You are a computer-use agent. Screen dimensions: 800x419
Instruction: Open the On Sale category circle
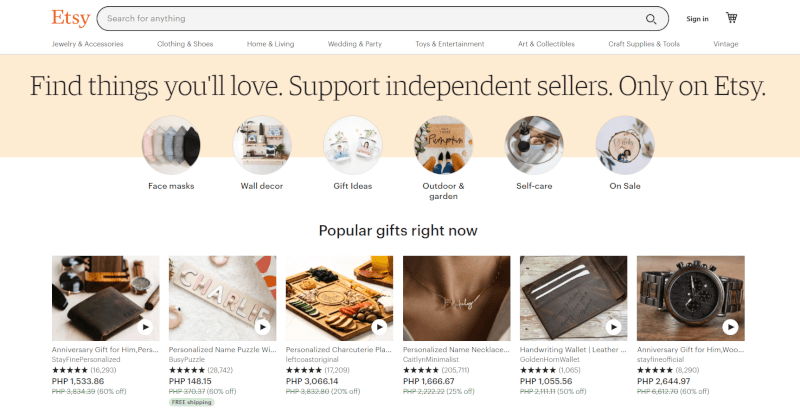pyautogui.click(x=625, y=145)
